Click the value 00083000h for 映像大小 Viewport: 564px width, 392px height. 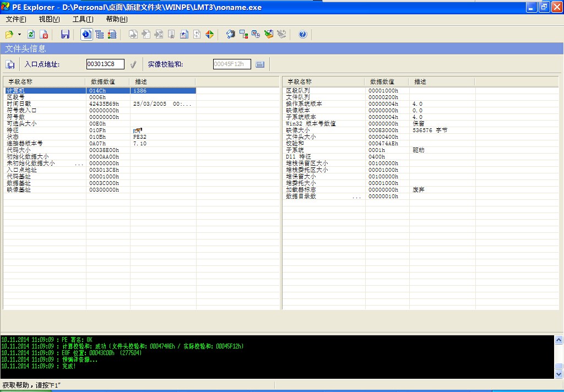pos(383,130)
